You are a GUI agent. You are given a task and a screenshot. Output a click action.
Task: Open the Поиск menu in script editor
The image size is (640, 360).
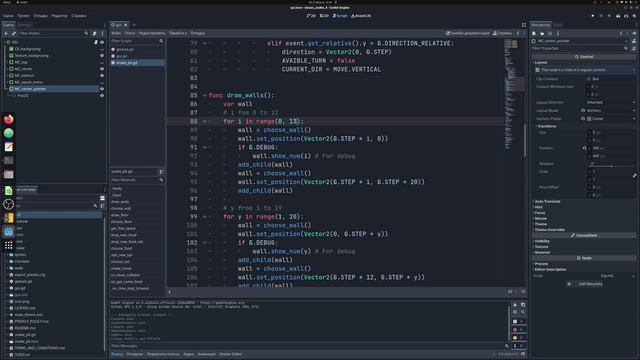[130, 33]
